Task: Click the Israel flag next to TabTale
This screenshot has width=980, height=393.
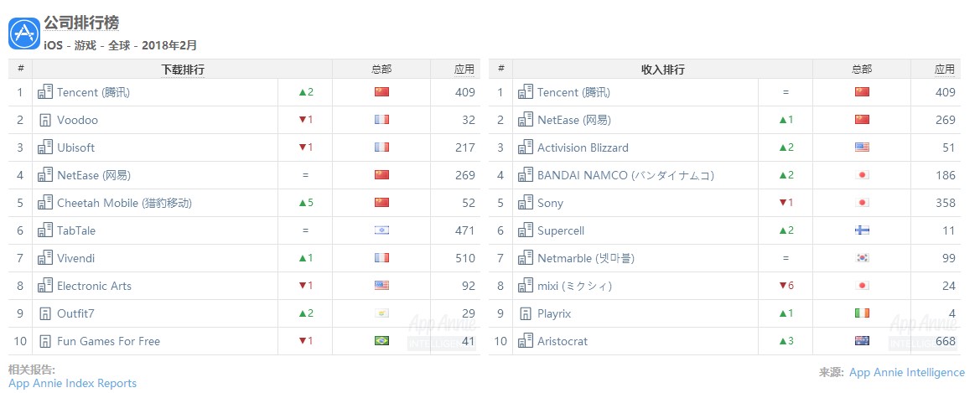Action: point(381,230)
